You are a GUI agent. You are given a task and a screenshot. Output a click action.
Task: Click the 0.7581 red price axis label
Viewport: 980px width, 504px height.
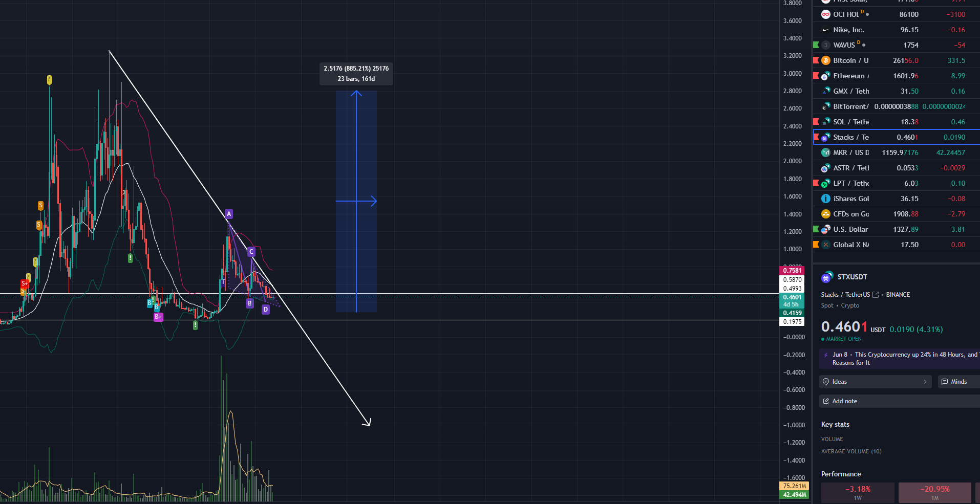[x=792, y=271]
